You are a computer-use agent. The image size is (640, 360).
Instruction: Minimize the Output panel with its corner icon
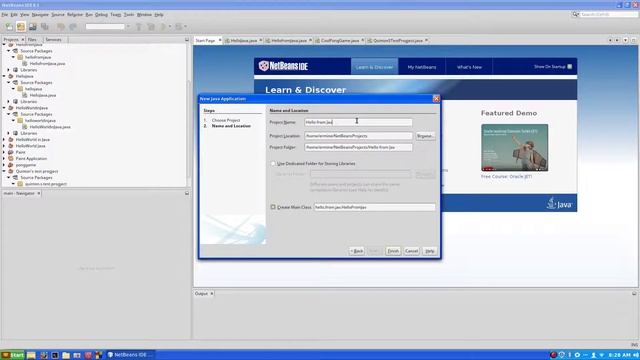click(634, 293)
